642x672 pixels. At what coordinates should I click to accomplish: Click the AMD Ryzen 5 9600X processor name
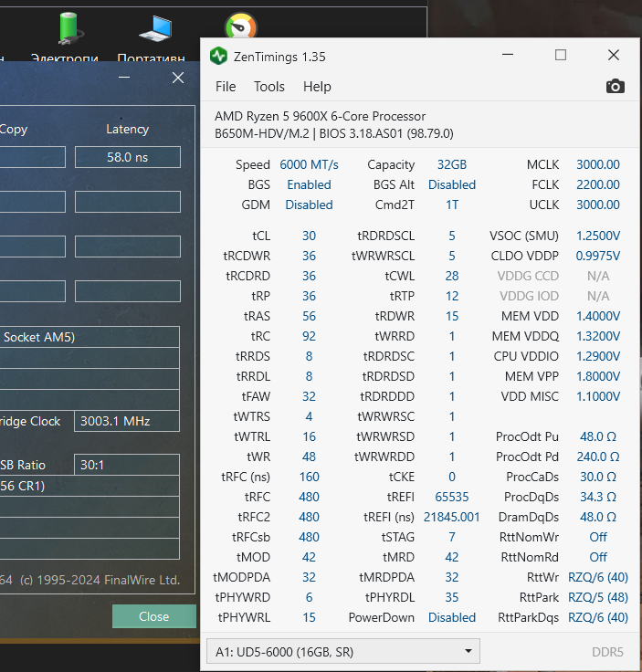(320, 116)
